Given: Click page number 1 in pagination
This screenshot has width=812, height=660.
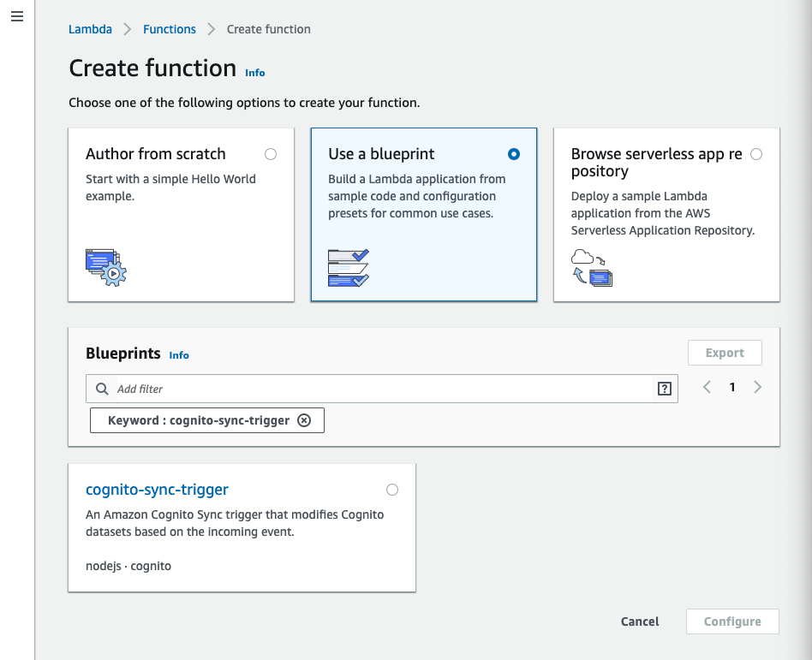Looking at the screenshot, I should (x=732, y=387).
